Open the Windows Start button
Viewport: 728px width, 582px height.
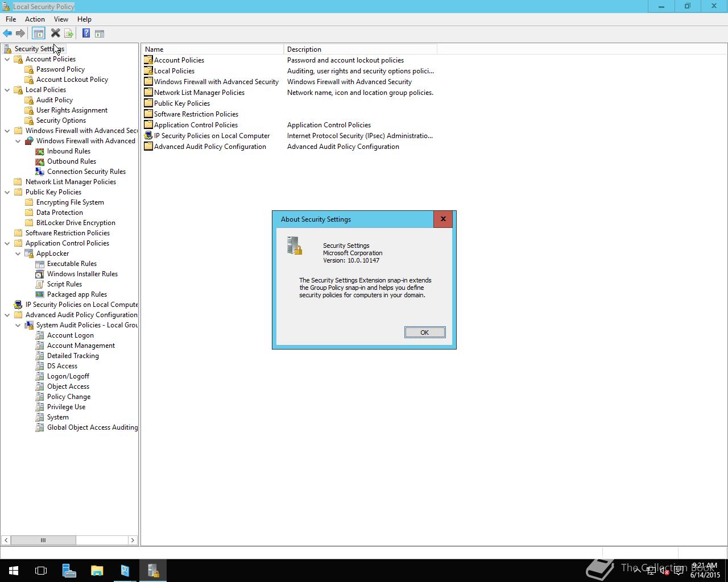(x=14, y=571)
